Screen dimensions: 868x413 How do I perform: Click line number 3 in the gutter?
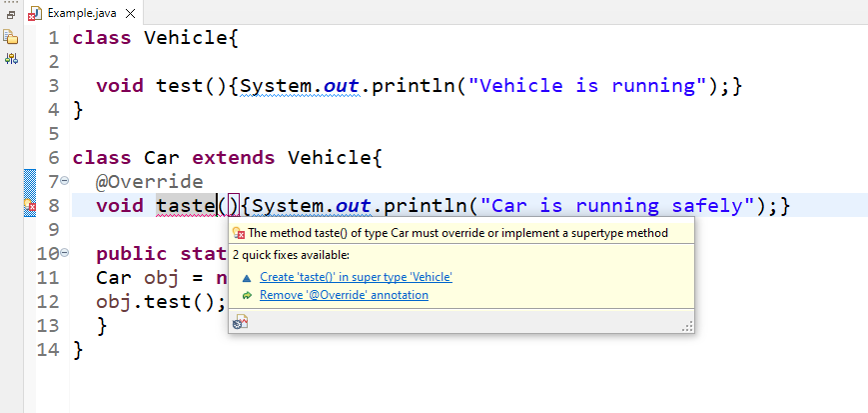point(53,86)
